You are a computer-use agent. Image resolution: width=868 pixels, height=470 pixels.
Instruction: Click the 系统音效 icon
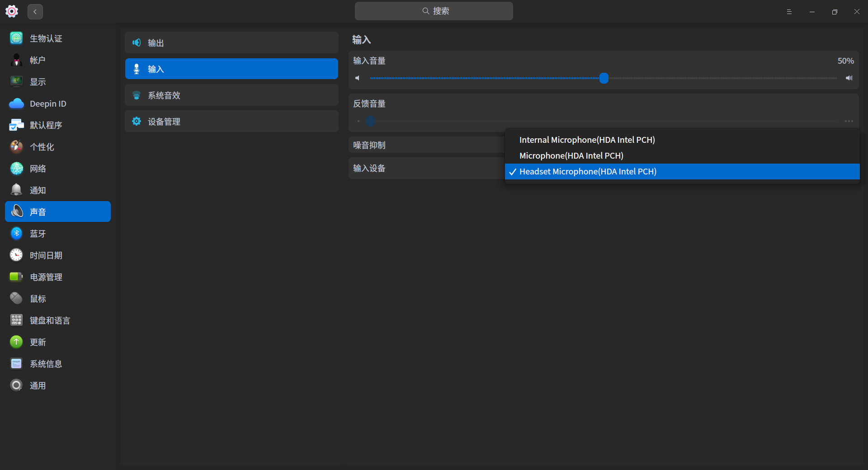point(136,95)
